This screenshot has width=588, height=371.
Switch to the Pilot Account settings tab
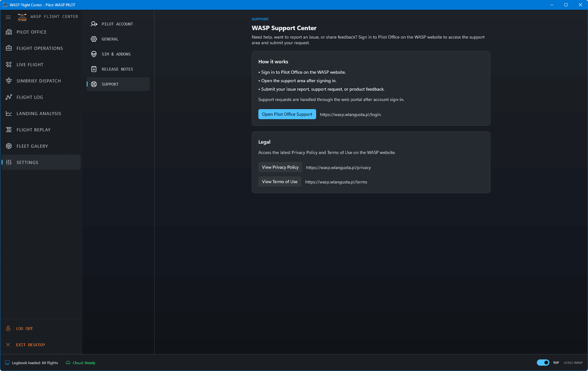coord(118,24)
